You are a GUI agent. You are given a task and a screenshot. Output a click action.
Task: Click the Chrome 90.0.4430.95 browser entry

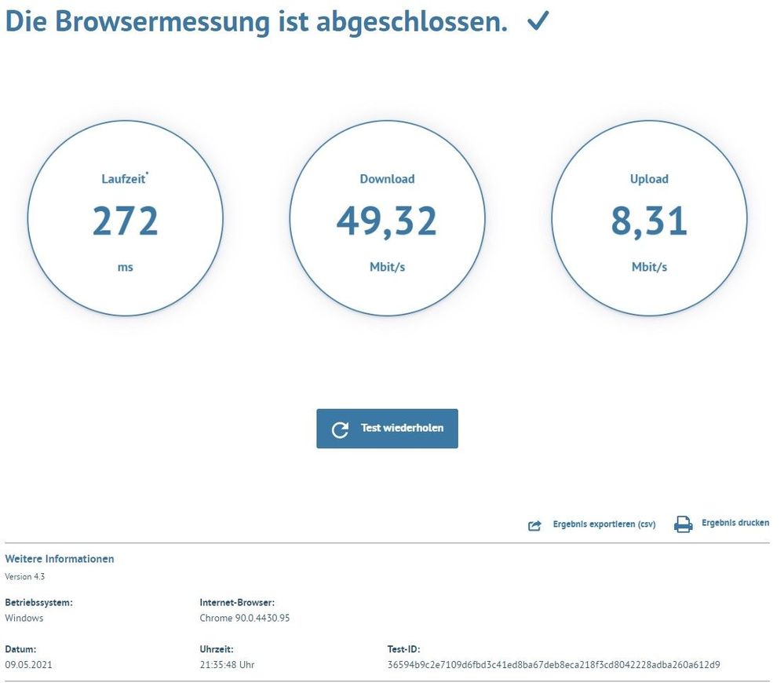tap(244, 618)
